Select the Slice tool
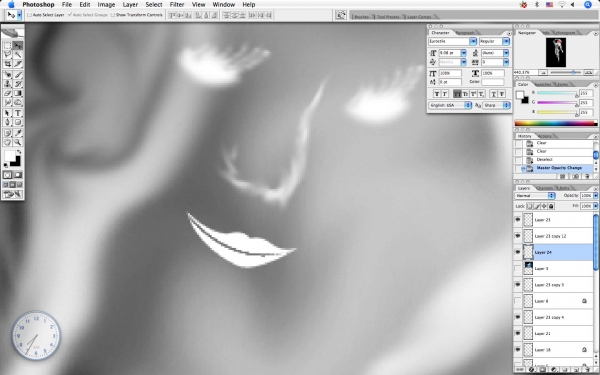Screen dimensions: 600x375 coord(18,64)
